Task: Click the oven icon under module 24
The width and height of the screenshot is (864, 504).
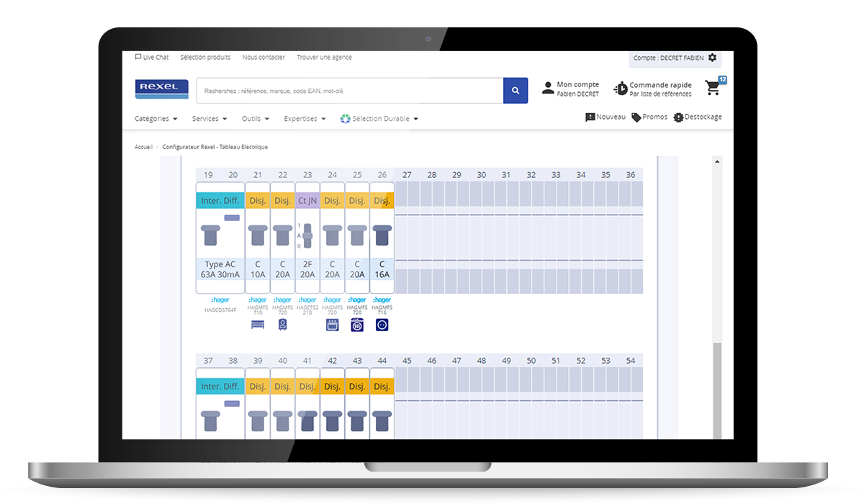Action: 332,325
